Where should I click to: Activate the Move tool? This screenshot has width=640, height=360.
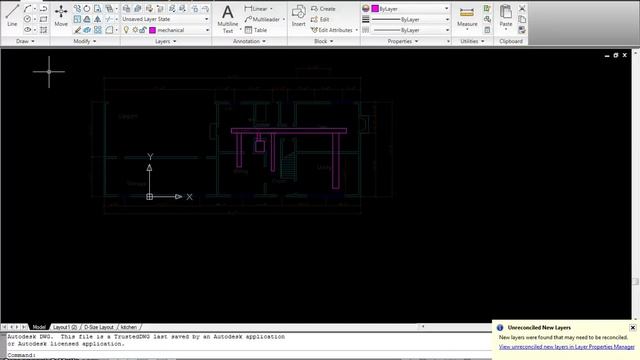coord(61,15)
